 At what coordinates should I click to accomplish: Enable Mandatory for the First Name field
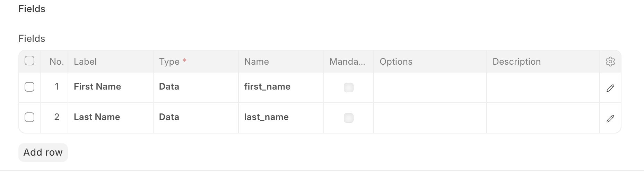[x=348, y=87]
